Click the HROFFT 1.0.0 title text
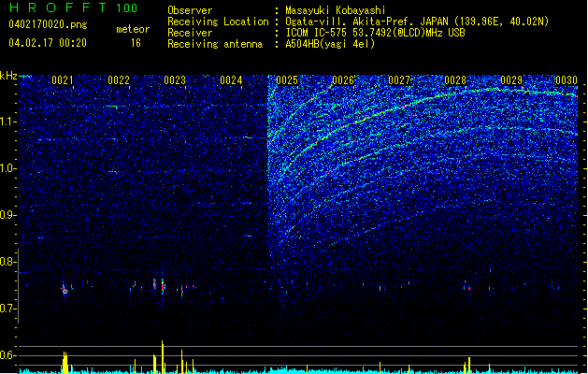Viewport: 588px width, 374px height. pos(73,7)
